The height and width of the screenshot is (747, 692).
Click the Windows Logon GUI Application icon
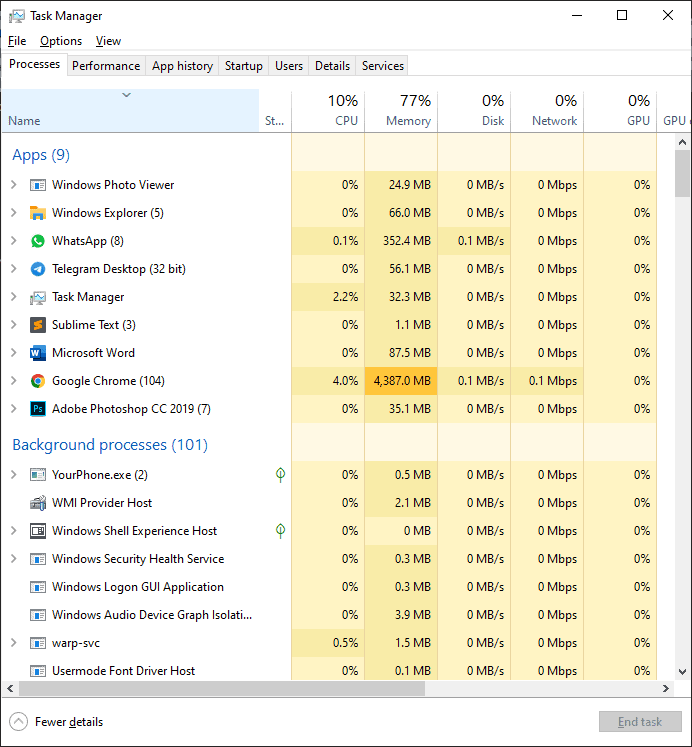pyautogui.click(x=38, y=587)
